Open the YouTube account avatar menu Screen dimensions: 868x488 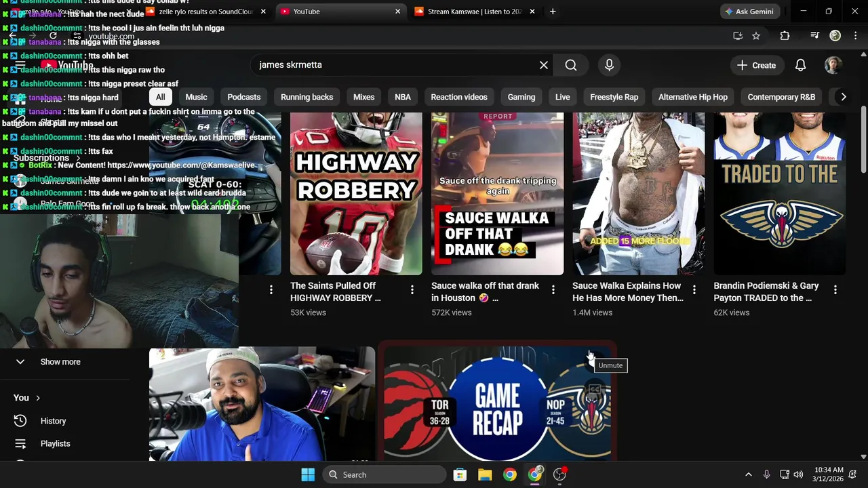833,65
